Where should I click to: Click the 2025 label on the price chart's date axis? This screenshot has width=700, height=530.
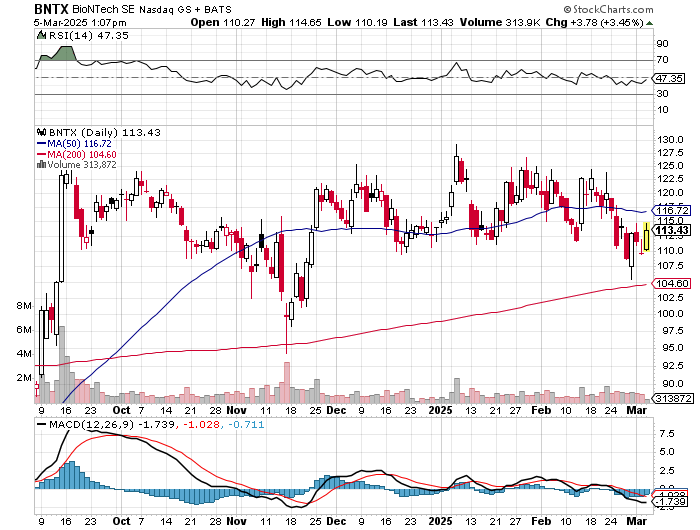(440, 410)
